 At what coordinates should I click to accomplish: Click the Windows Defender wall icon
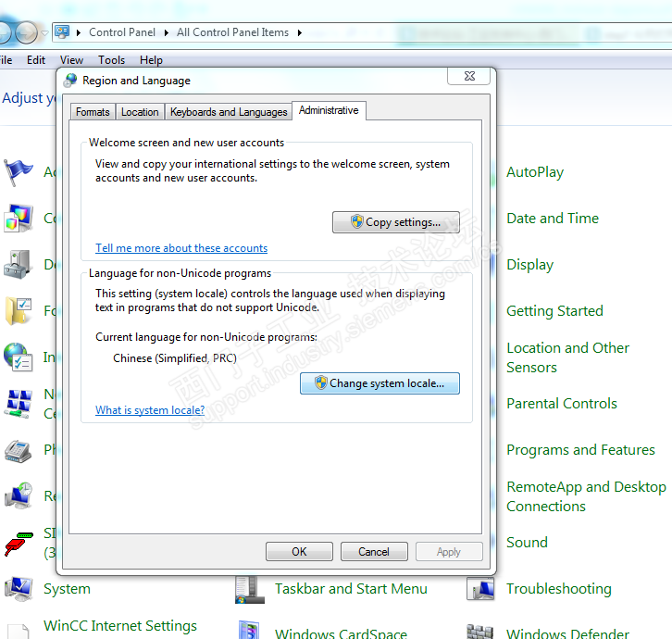480,632
